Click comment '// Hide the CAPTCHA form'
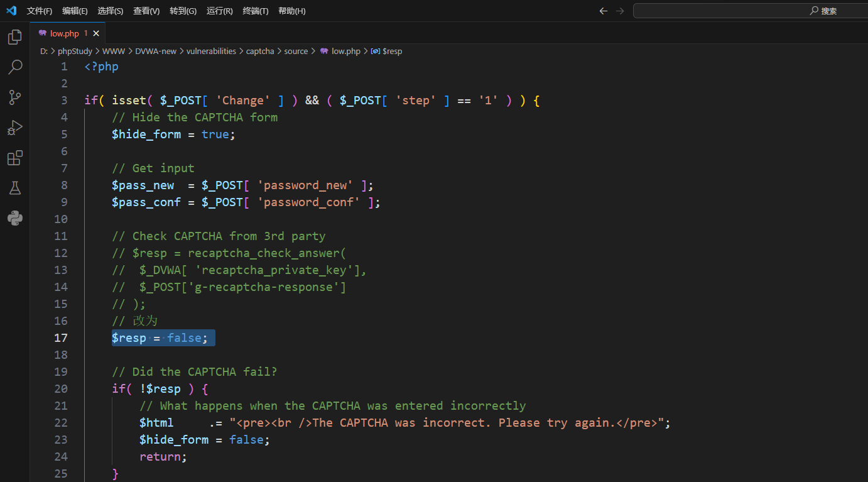868x482 pixels. pyautogui.click(x=195, y=118)
